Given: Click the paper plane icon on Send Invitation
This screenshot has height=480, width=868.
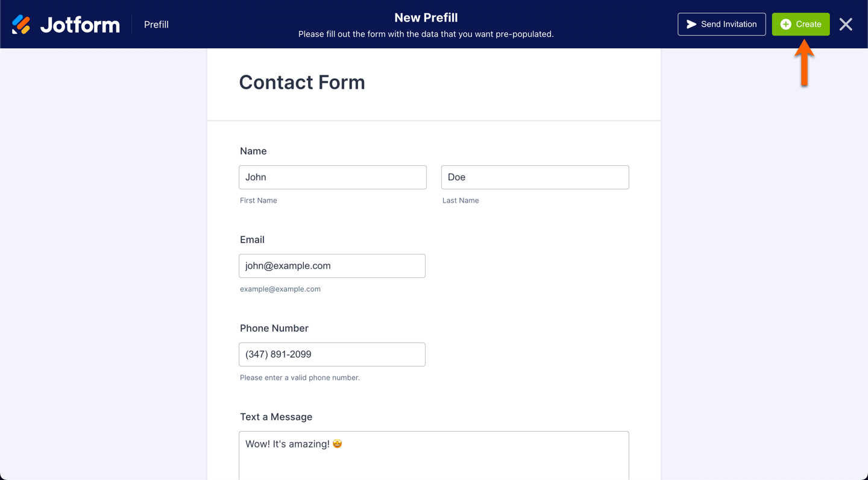Looking at the screenshot, I should pos(691,24).
